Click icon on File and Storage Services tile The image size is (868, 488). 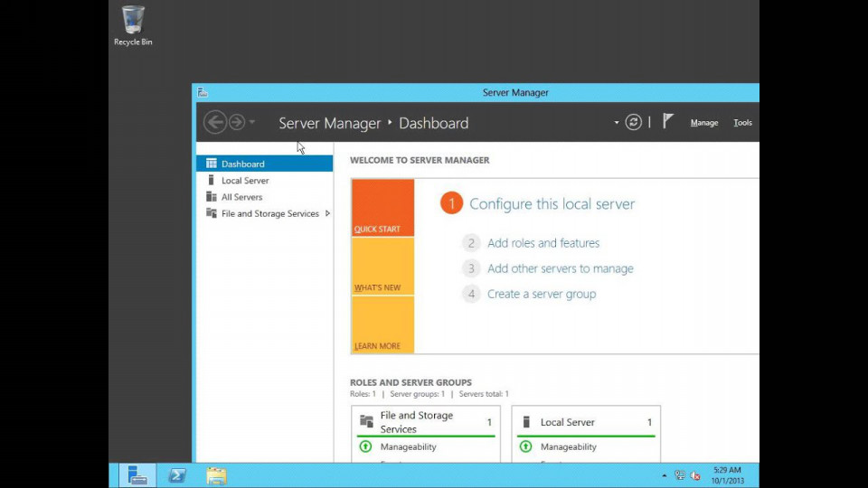pos(366,422)
